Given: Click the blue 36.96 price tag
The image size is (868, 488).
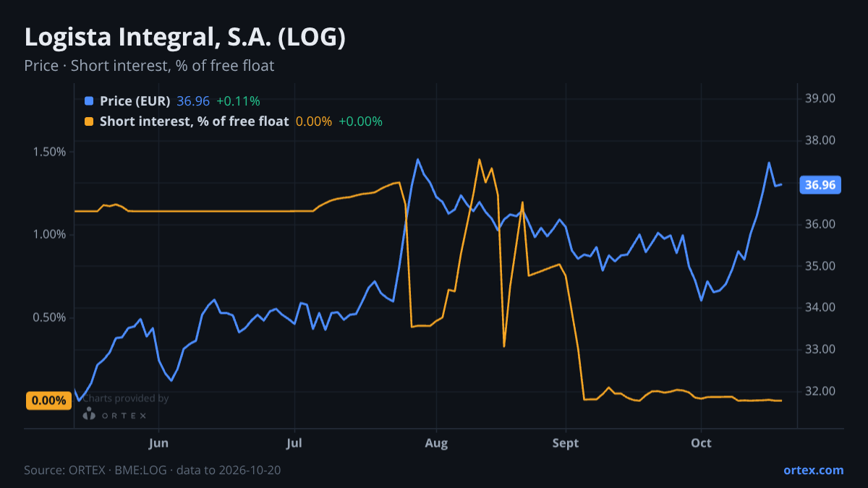Looking at the screenshot, I should (820, 185).
